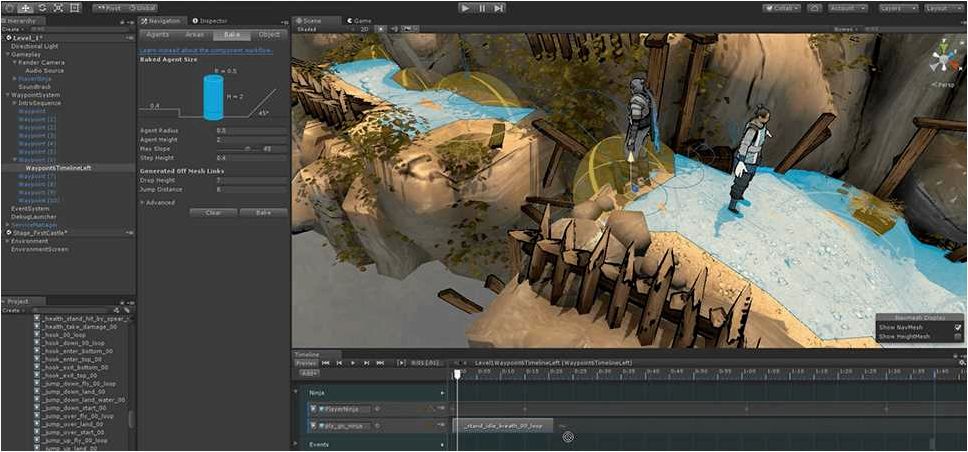Open the scene effects image dropdown

[411, 28]
